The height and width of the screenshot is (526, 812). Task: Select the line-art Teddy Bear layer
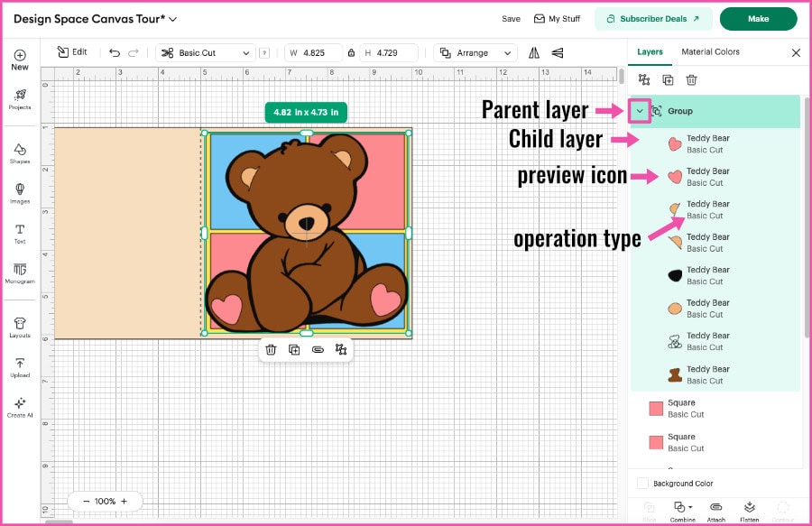pos(715,342)
